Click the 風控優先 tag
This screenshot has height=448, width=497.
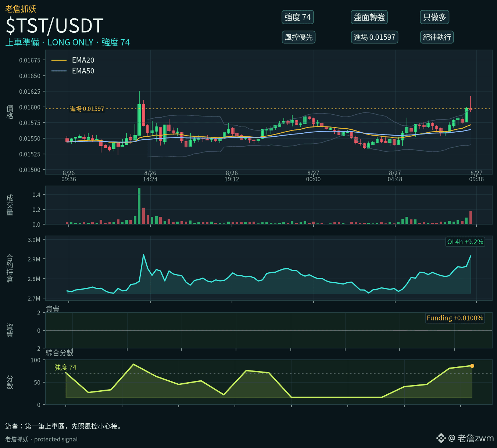click(x=298, y=37)
